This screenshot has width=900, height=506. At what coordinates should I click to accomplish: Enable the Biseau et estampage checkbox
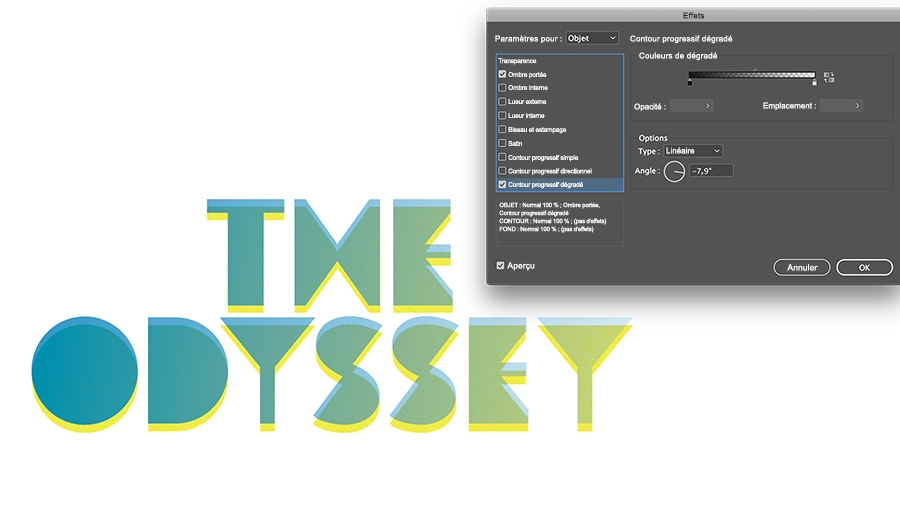pyautogui.click(x=502, y=129)
